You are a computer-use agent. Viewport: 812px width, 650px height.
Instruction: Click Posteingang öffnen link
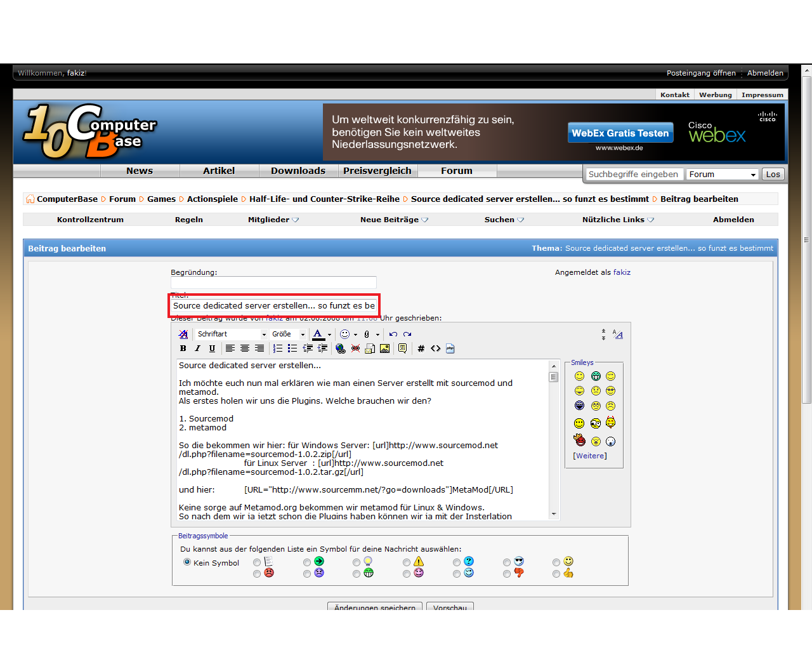pyautogui.click(x=701, y=73)
